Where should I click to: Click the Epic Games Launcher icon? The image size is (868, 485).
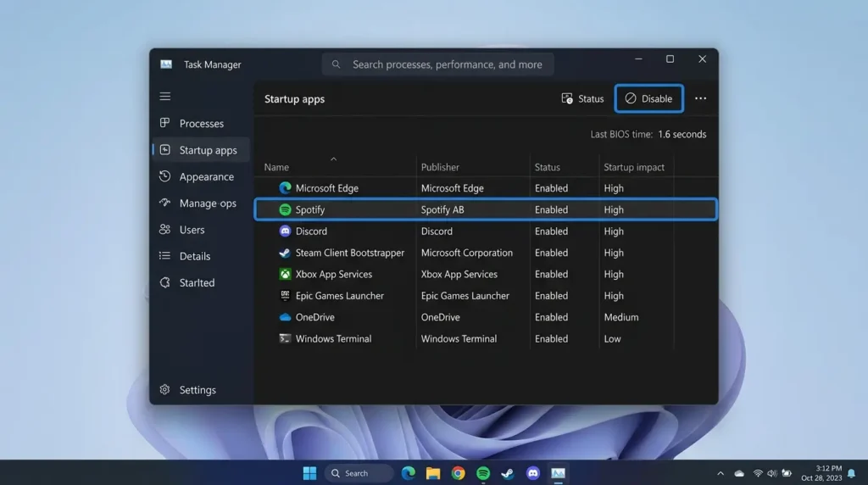click(x=285, y=296)
